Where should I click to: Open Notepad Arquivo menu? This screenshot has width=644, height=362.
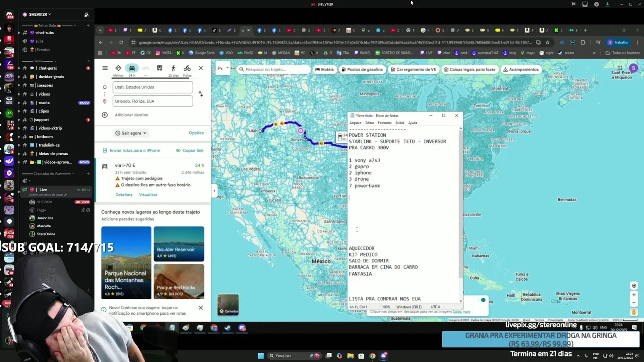pos(355,123)
